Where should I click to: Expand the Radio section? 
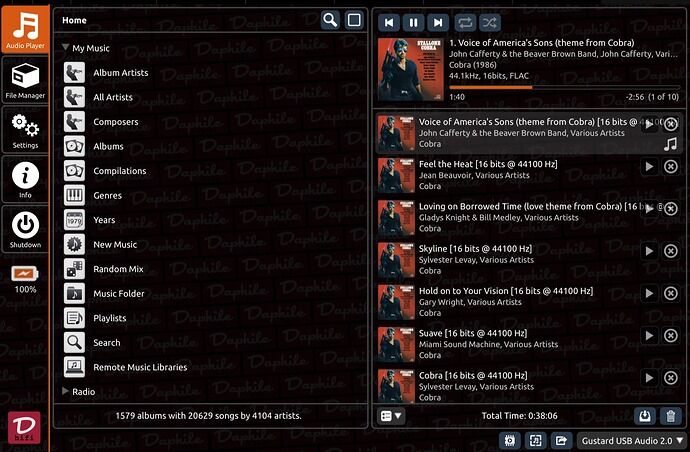(65, 392)
